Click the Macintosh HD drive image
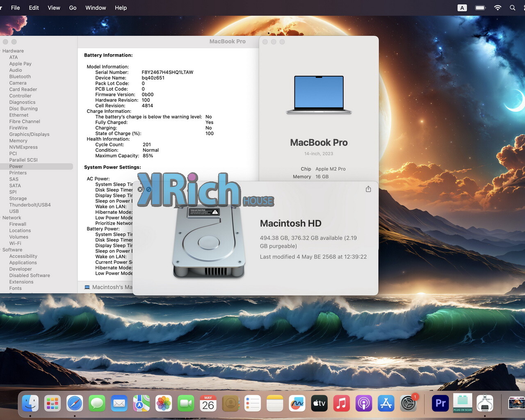Image resolution: width=525 pixels, height=420 pixels. [209, 242]
